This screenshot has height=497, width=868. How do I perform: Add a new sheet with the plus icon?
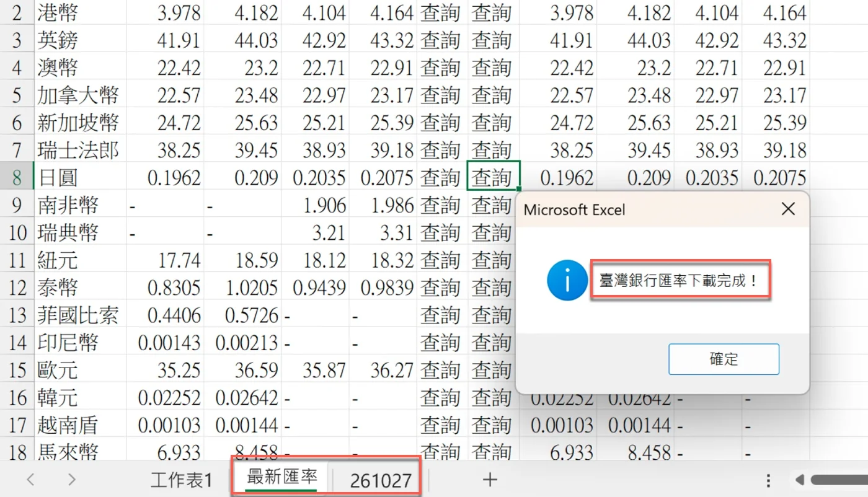tap(490, 479)
